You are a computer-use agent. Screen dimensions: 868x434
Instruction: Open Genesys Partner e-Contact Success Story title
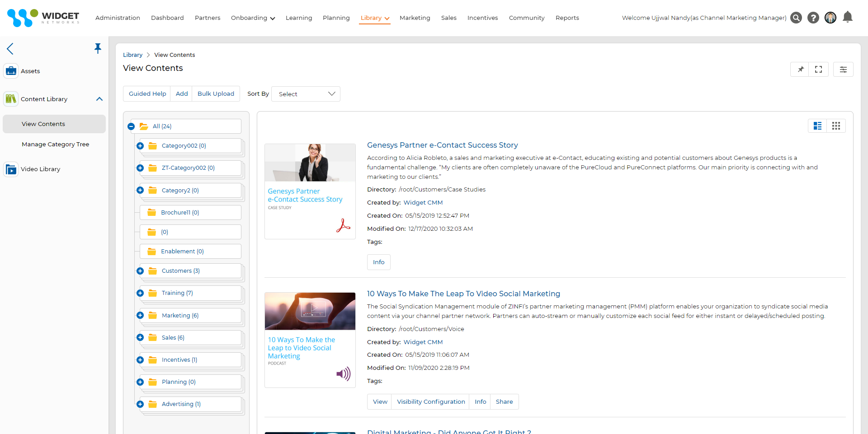[x=443, y=145]
